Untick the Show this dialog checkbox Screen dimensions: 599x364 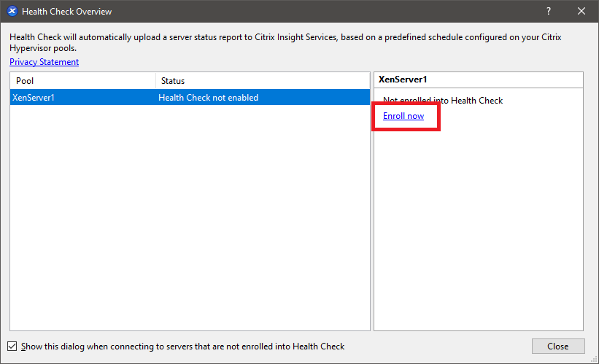coord(12,346)
